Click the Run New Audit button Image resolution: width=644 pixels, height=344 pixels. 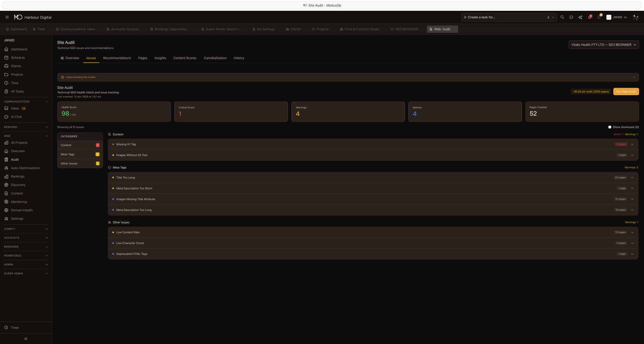click(x=626, y=91)
